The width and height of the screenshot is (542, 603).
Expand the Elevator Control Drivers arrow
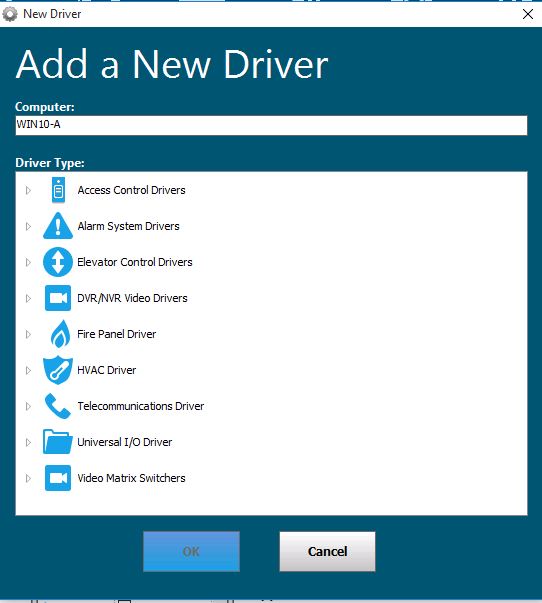click(x=28, y=262)
